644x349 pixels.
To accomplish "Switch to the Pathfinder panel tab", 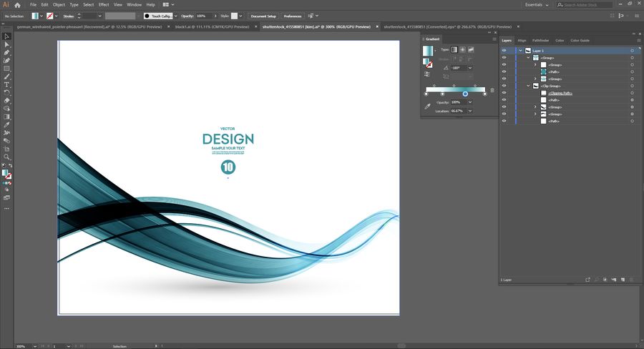I will [540, 40].
